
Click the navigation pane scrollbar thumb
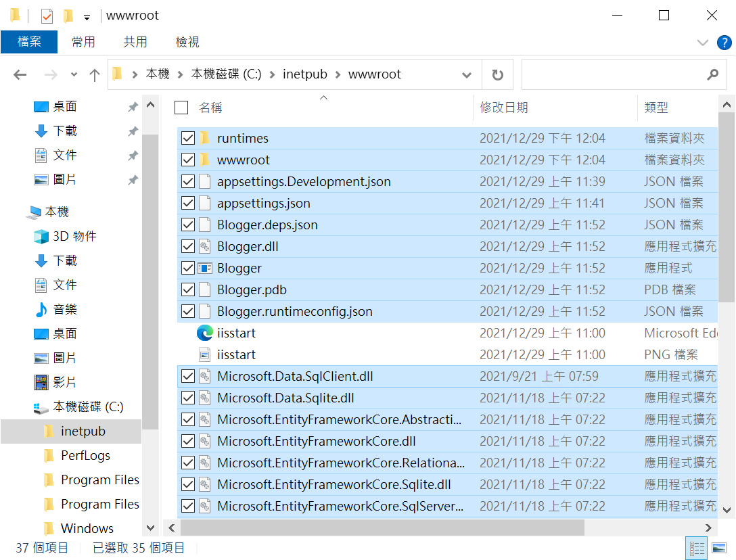point(150,281)
